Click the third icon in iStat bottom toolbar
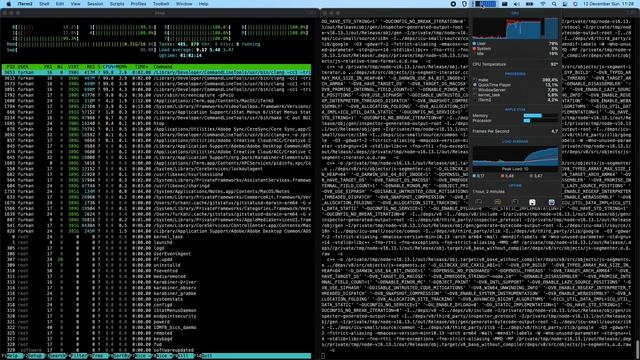Screen dimensions: 640x360 tap(515, 202)
